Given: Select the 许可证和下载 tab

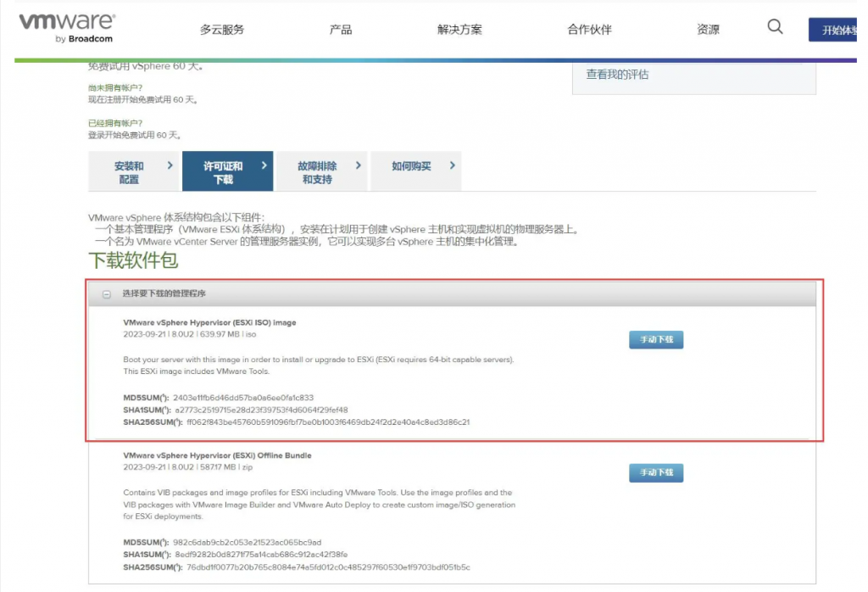Looking at the screenshot, I should click(223, 172).
